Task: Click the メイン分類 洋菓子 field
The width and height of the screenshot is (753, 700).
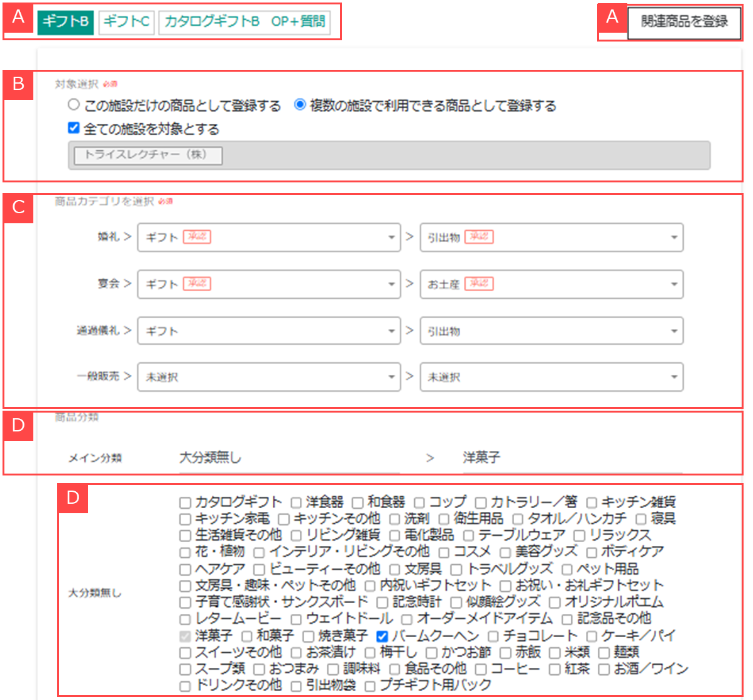Action: point(571,458)
